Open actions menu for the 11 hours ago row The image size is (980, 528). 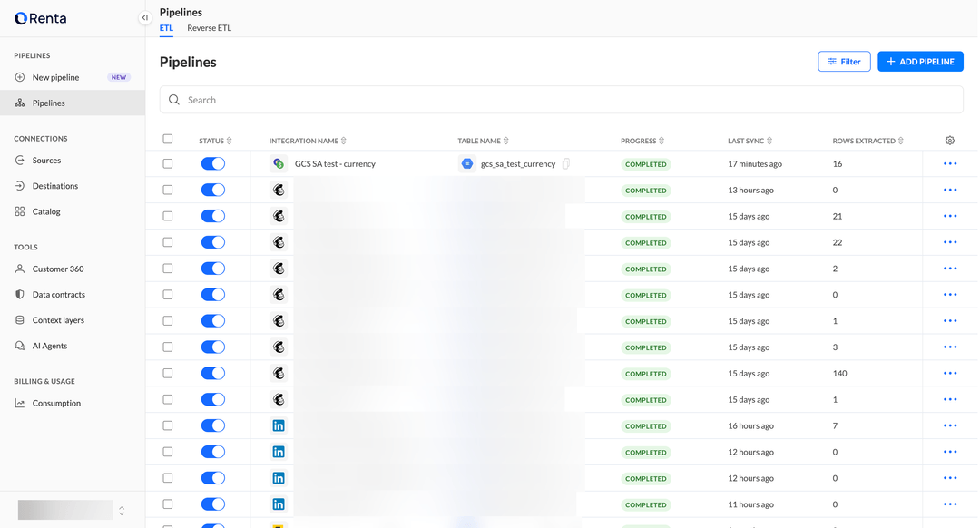(x=950, y=504)
